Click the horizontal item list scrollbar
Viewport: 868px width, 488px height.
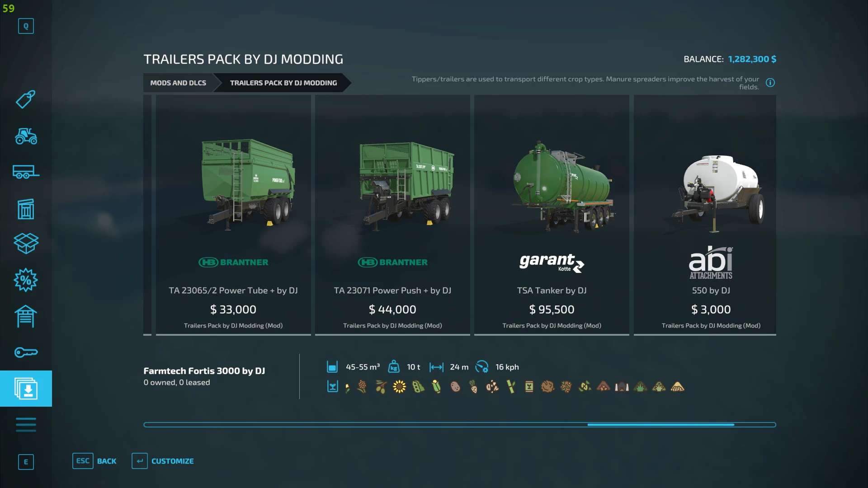[460, 425]
